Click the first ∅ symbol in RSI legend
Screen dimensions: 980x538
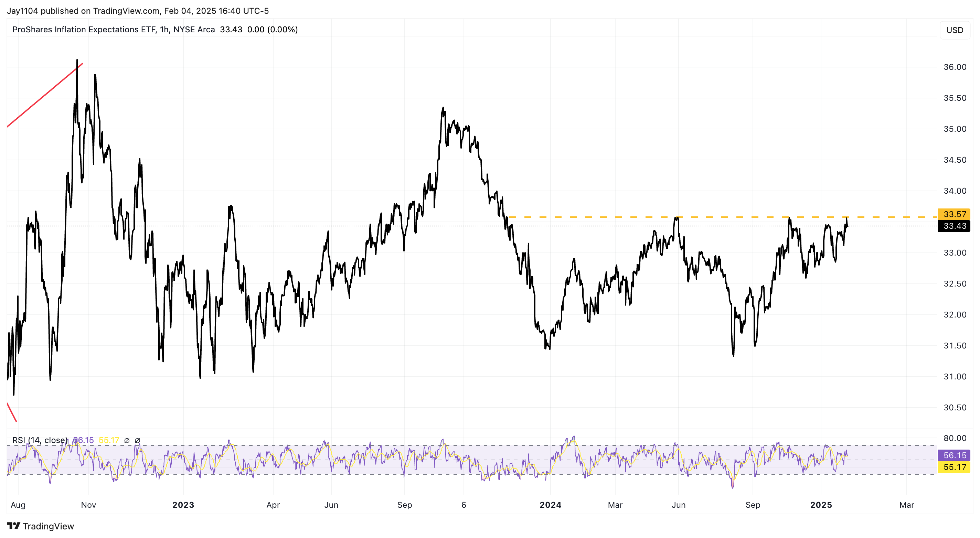127,441
